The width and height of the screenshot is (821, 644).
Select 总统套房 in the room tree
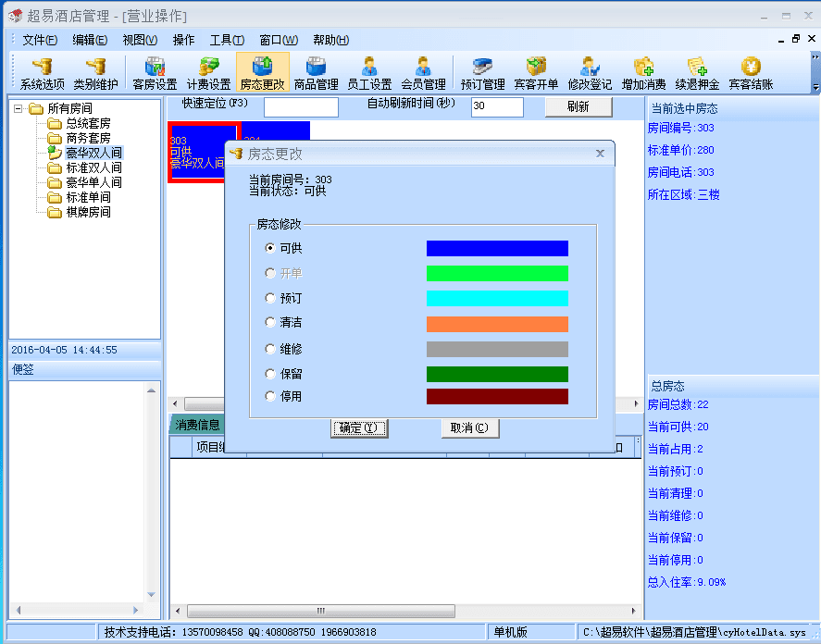tap(88, 123)
